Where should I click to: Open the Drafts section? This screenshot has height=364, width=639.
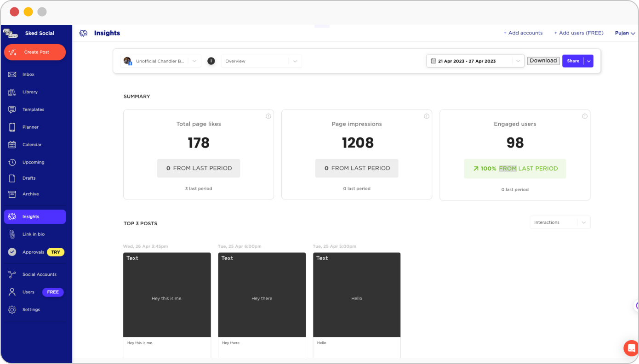29,178
